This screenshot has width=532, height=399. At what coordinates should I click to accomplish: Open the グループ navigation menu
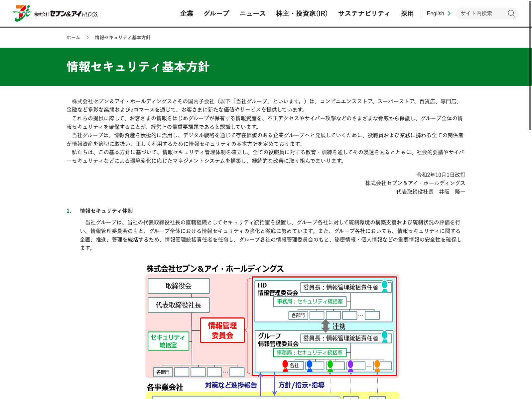216,13
